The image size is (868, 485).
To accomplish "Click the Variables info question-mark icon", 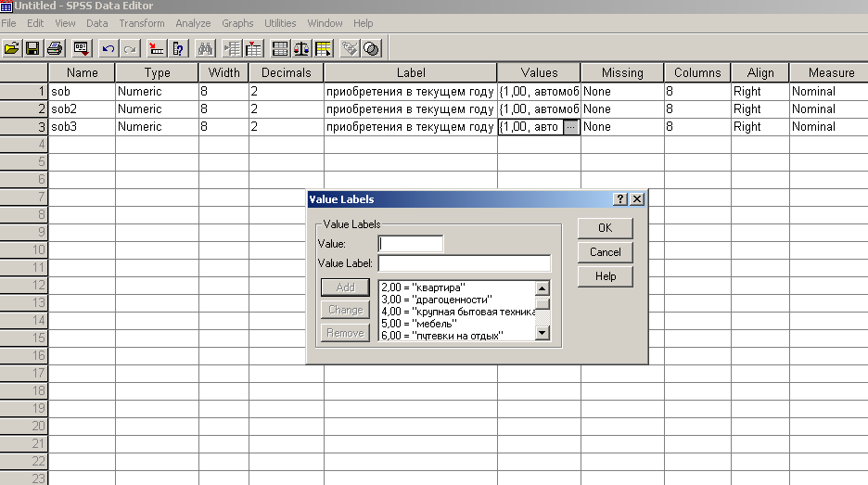I will click(178, 49).
